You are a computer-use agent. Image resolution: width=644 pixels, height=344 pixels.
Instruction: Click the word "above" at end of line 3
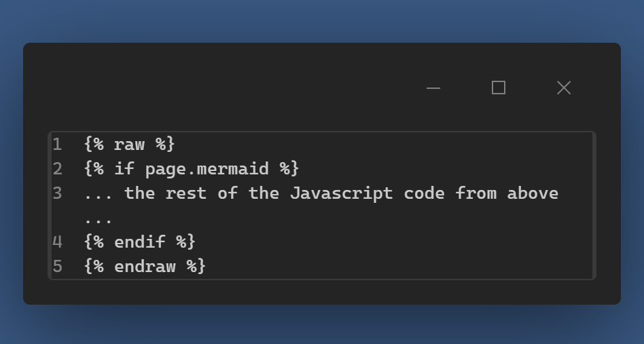coord(533,193)
